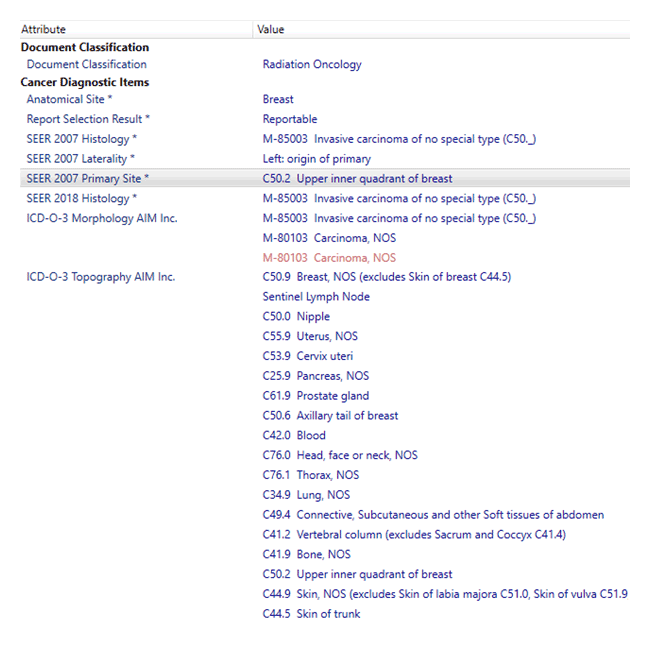The height and width of the screenshot is (650, 650).
Task: Click the C53.9 Cervix uteri value
Action: (308, 356)
